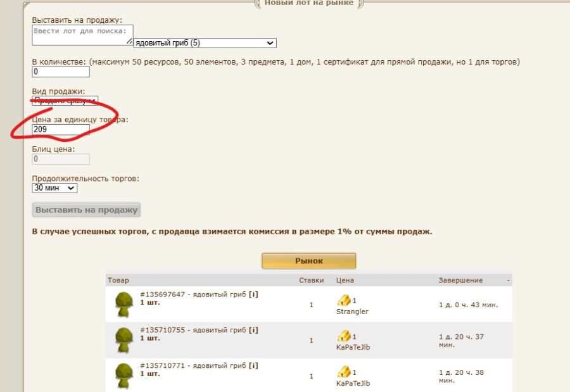Click the unit price field containing 209
This screenshot has width=570, height=392.
tap(61, 130)
